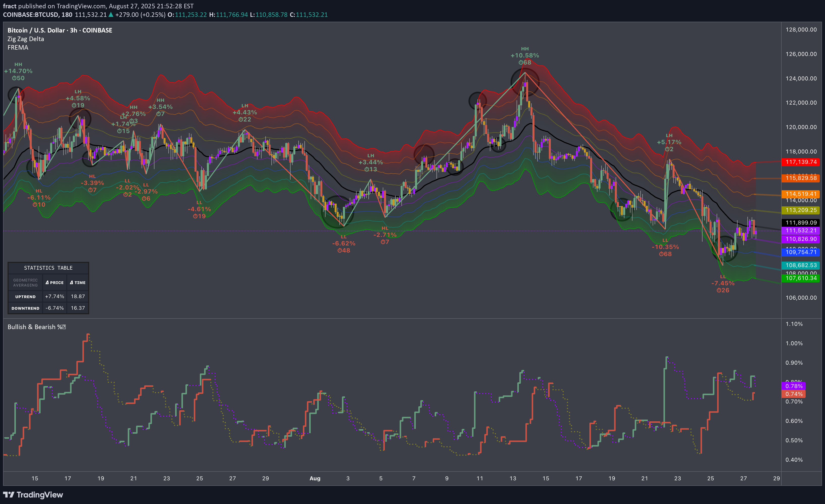The width and height of the screenshot is (825, 504).
Task: Select the 'Bitcoin / U.S. Dollar · 3h · COINBASE' title
Action: pyautogui.click(x=60, y=30)
